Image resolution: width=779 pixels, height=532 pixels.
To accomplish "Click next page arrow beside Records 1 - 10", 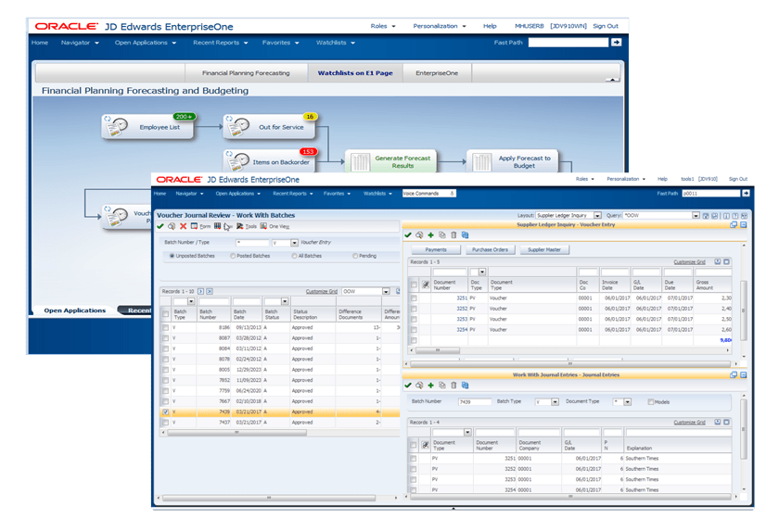I will [x=200, y=292].
